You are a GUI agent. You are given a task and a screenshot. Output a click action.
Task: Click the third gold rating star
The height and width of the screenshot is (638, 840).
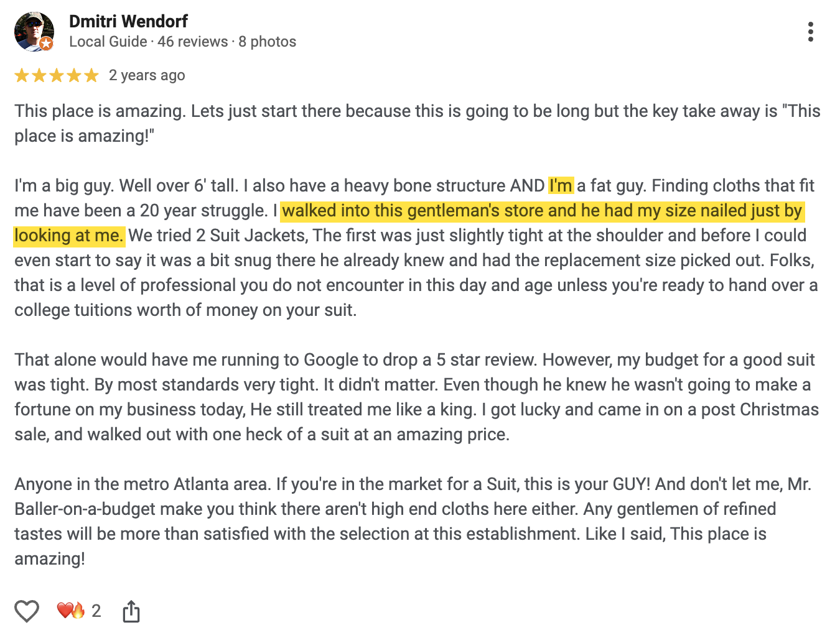point(57,76)
